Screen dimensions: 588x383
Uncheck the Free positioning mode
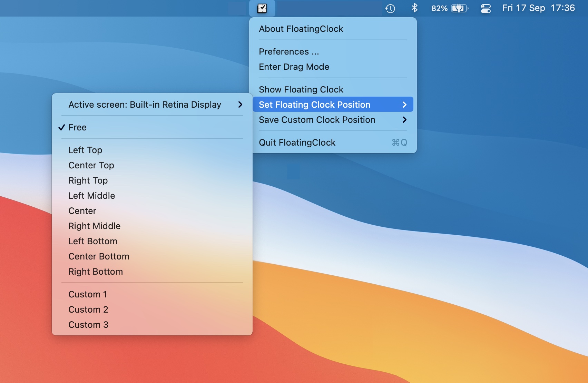[77, 127]
